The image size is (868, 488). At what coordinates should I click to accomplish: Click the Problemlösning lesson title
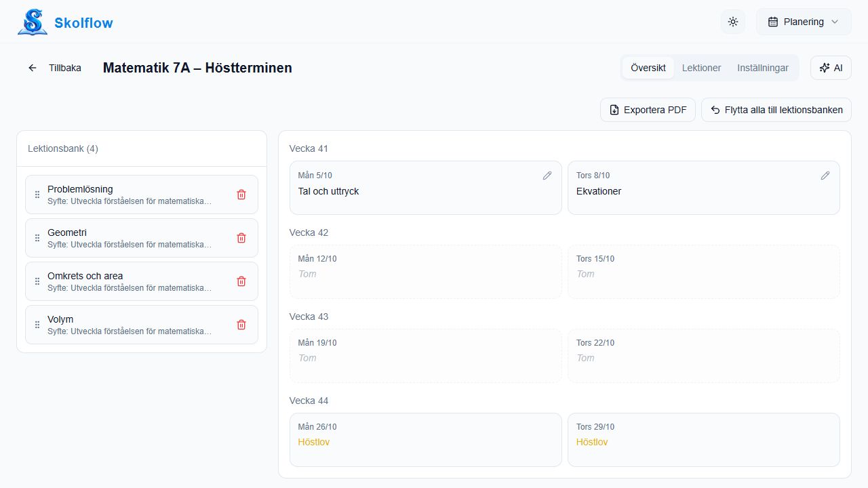click(x=80, y=189)
